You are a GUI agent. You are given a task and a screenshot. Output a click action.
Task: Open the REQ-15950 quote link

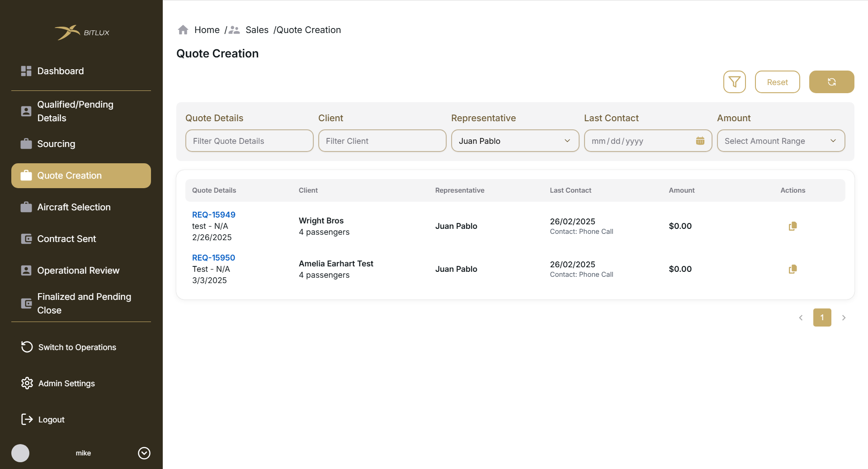pyautogui.click(x=213, y=258)
